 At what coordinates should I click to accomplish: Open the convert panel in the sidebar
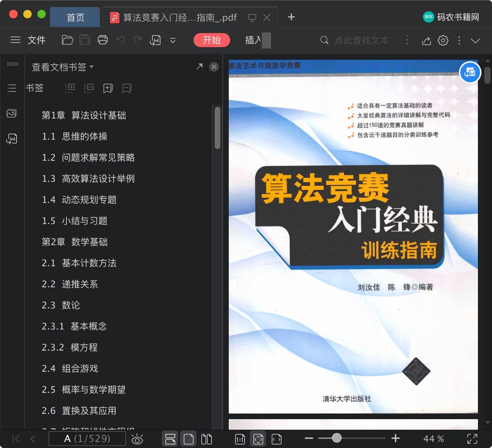tap(12, 139)
